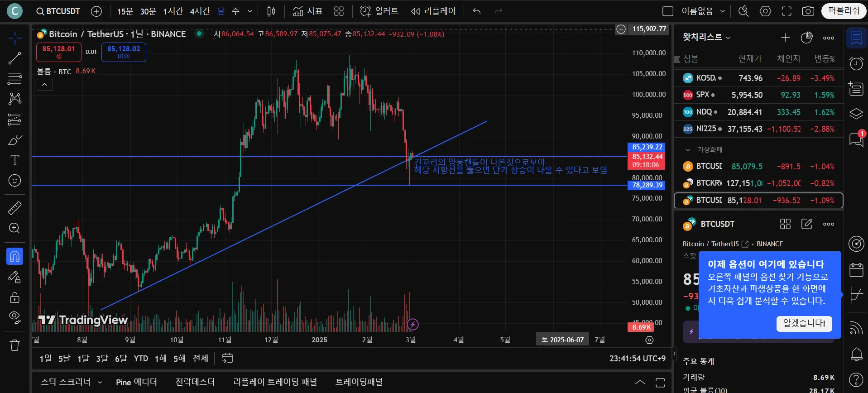The image size is (868, 393).
Task: Maximize the bottom panel
Action: click(x=660, y=383)
